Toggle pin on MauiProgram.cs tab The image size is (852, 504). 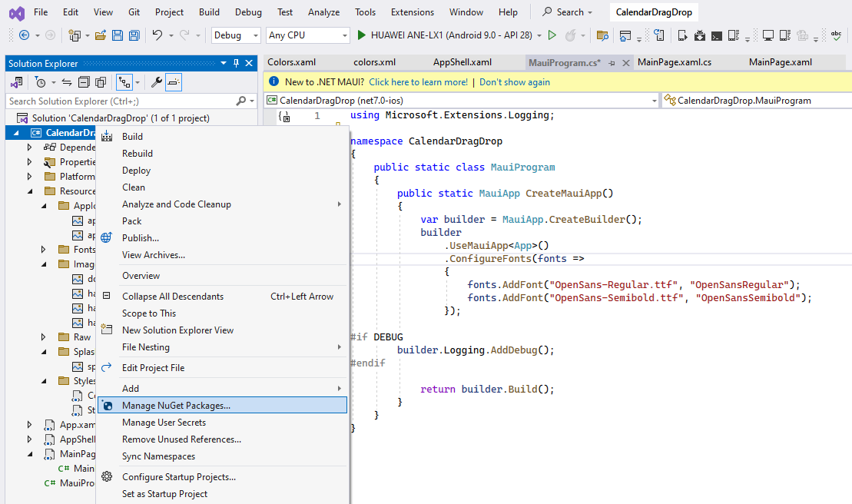click(612, 63)
